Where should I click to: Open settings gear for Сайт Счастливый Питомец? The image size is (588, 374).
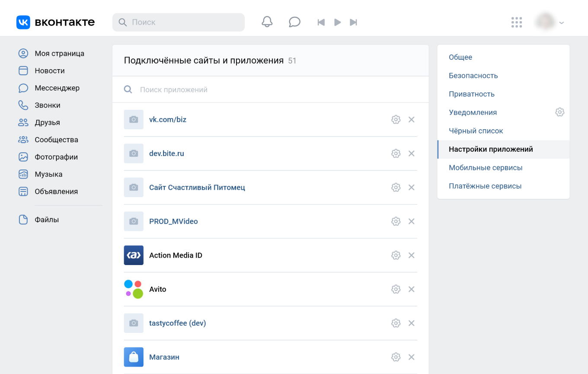pyautogui.click(x=396, y=188)
